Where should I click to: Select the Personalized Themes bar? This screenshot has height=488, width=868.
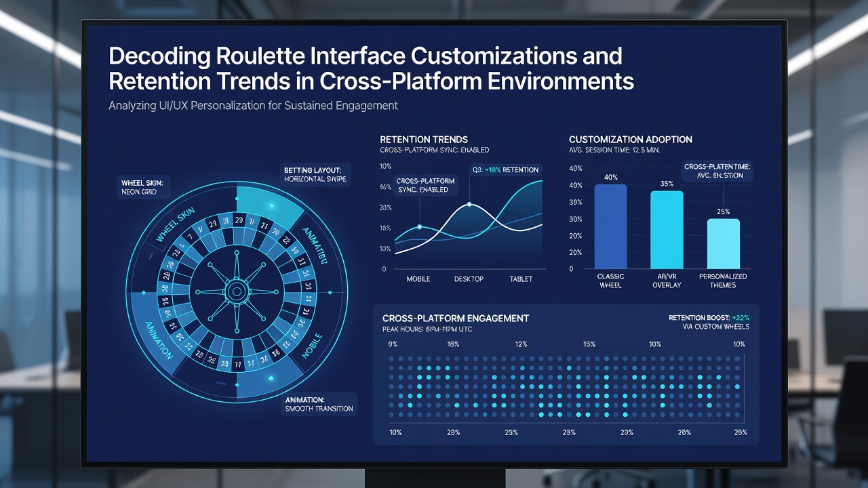[x=723, y=244]
